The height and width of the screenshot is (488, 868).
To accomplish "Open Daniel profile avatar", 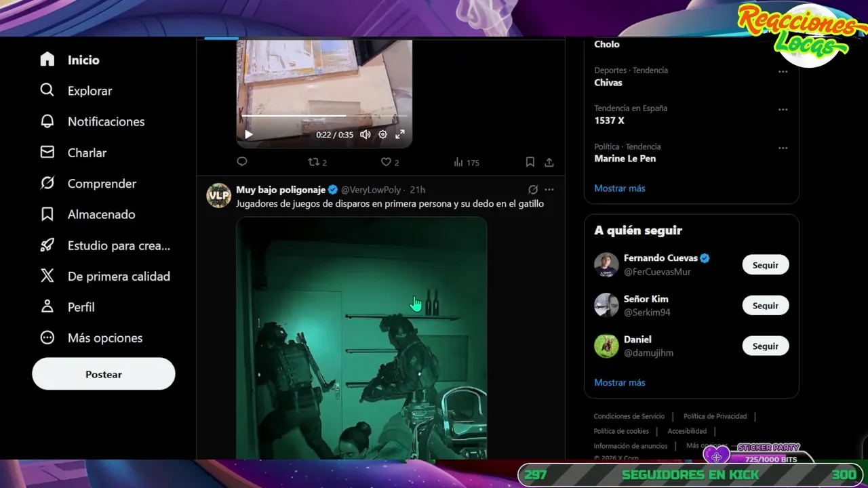I will click(x=606, y=346).
